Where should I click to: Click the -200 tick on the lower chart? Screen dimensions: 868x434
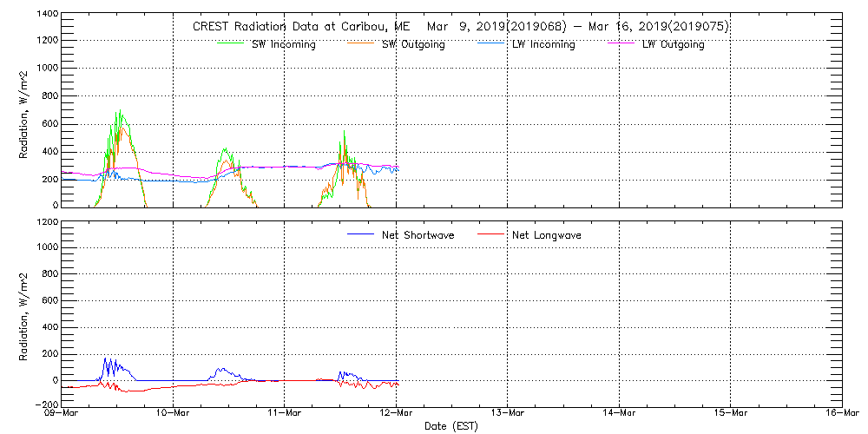45,404
